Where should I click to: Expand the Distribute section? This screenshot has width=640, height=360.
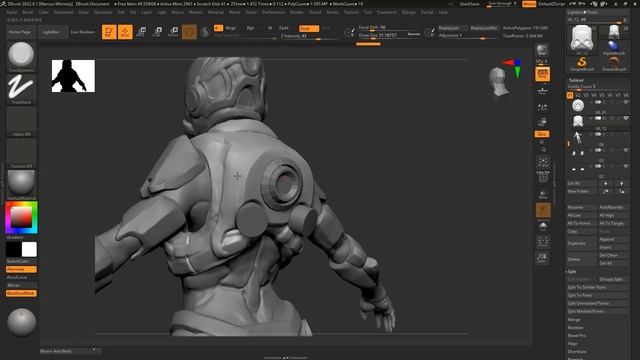coord(577,351)
